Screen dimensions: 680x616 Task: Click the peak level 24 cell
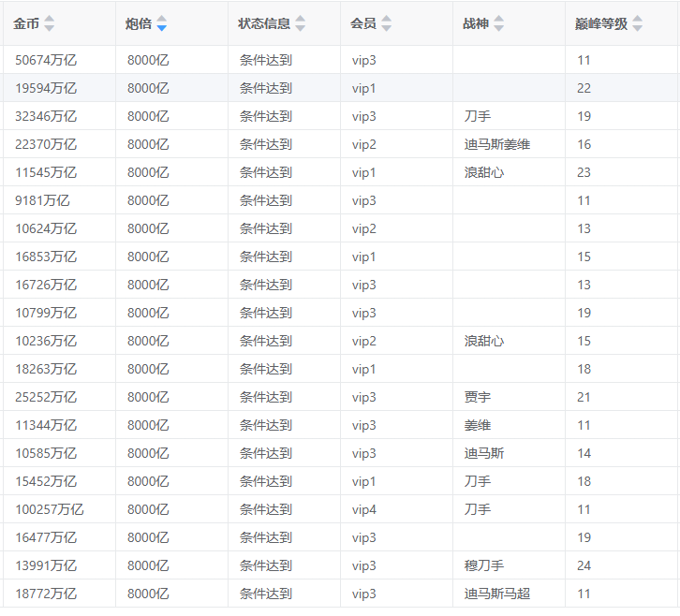point(584,565)
